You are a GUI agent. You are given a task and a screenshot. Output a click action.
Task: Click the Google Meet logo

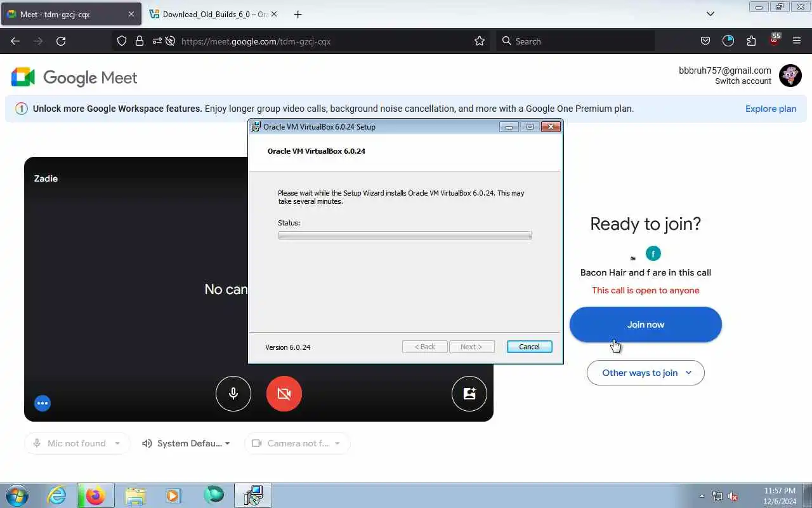74,77
